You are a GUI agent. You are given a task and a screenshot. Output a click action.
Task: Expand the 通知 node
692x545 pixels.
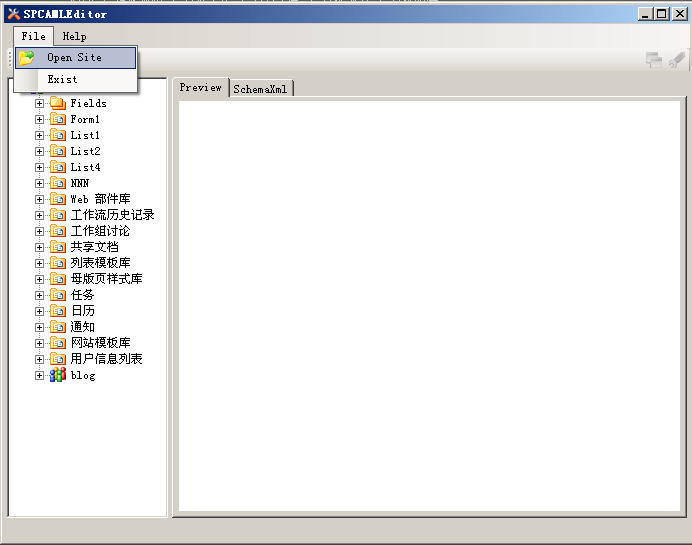[39, 327]
